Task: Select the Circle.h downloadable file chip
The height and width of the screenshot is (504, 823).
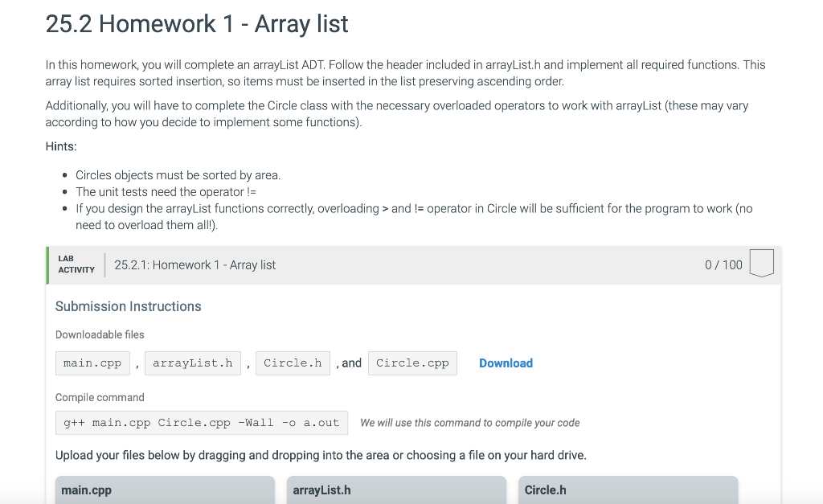Action: pyautogui.click(x=293, y=363)
